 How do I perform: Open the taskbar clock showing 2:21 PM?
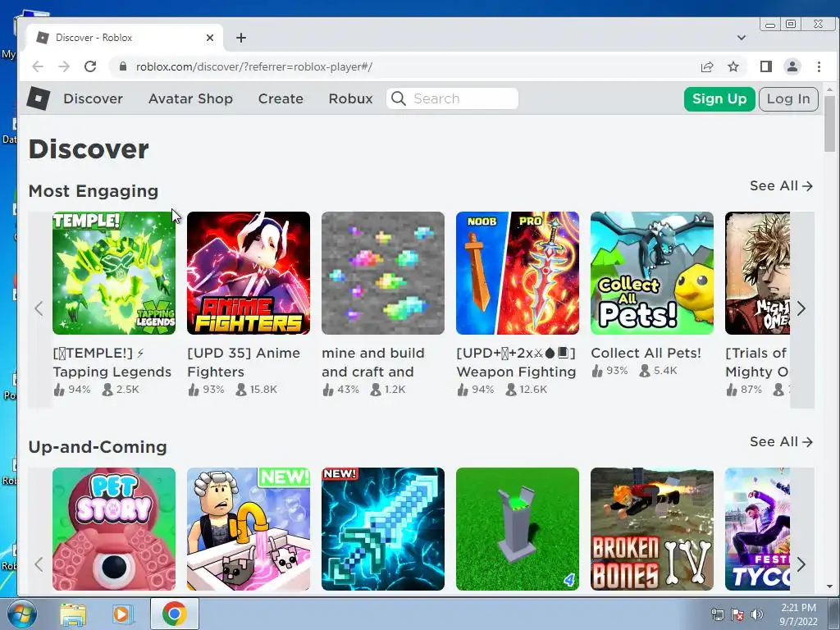coord(798,614)
